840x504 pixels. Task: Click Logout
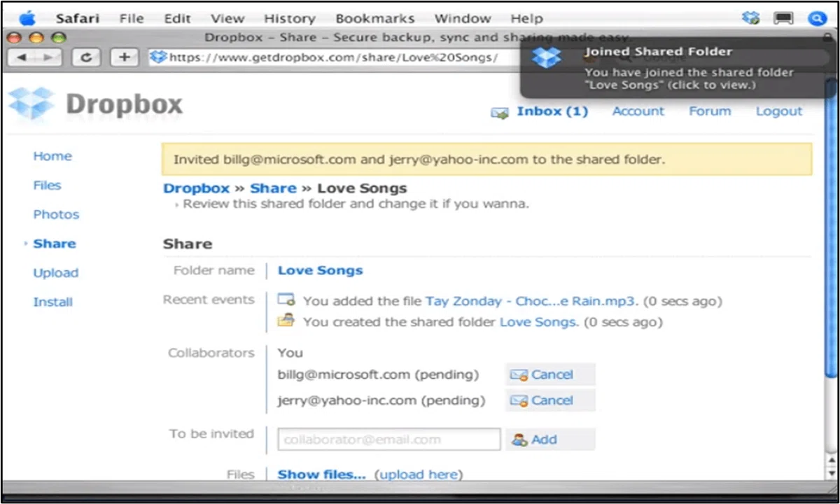[779, 111]
